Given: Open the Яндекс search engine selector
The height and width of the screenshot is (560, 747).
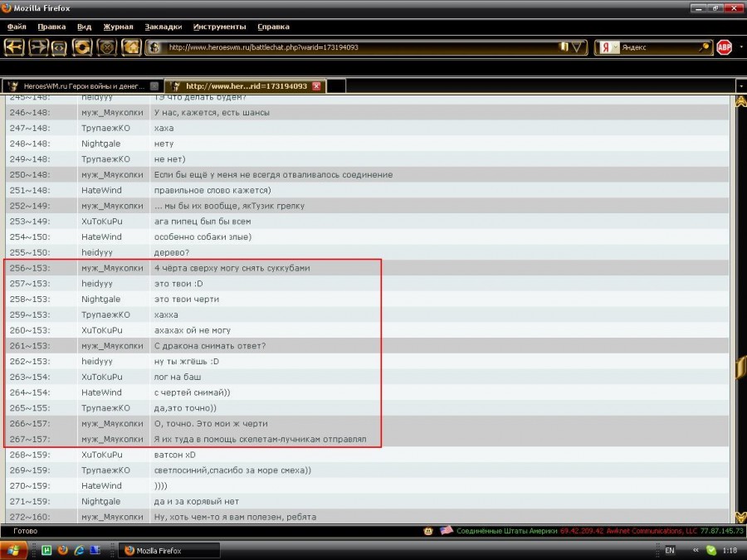Looking at the screenshot, I should [610, 47].
